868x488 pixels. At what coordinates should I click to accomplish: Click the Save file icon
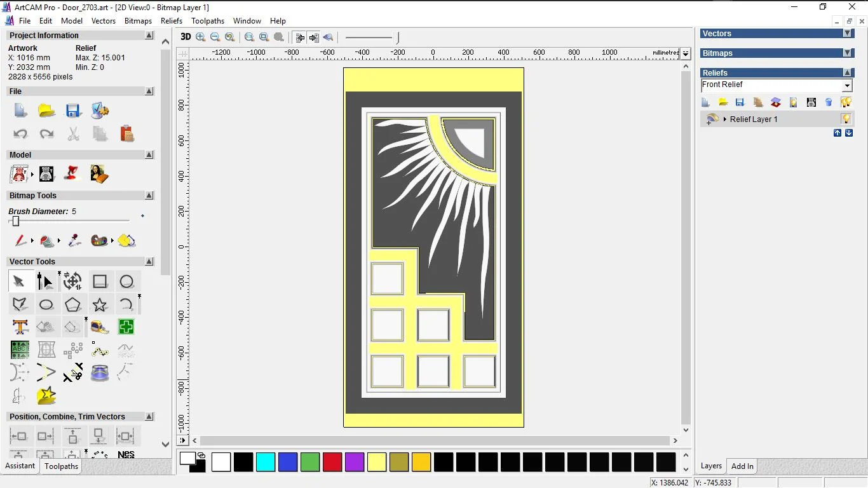coord(73,111)
